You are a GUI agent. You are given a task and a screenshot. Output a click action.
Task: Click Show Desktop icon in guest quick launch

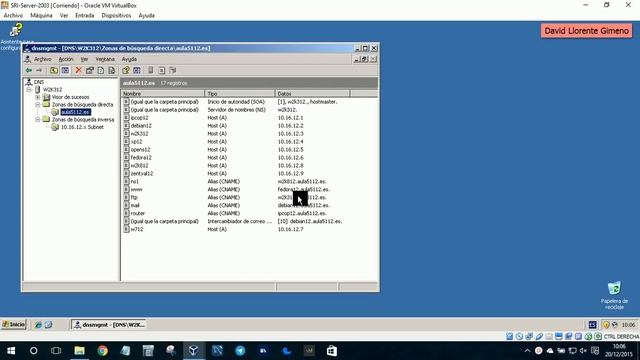(x=49, y=325)
